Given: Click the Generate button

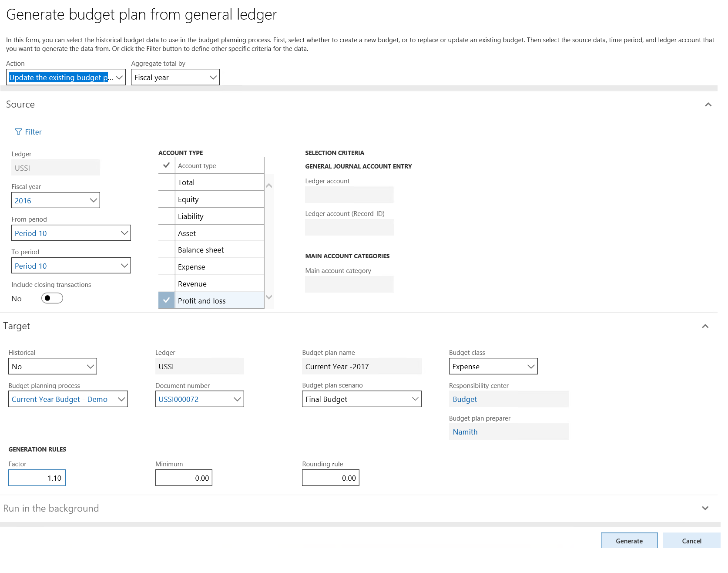Looking at the screenshot, I should [629, 541].
